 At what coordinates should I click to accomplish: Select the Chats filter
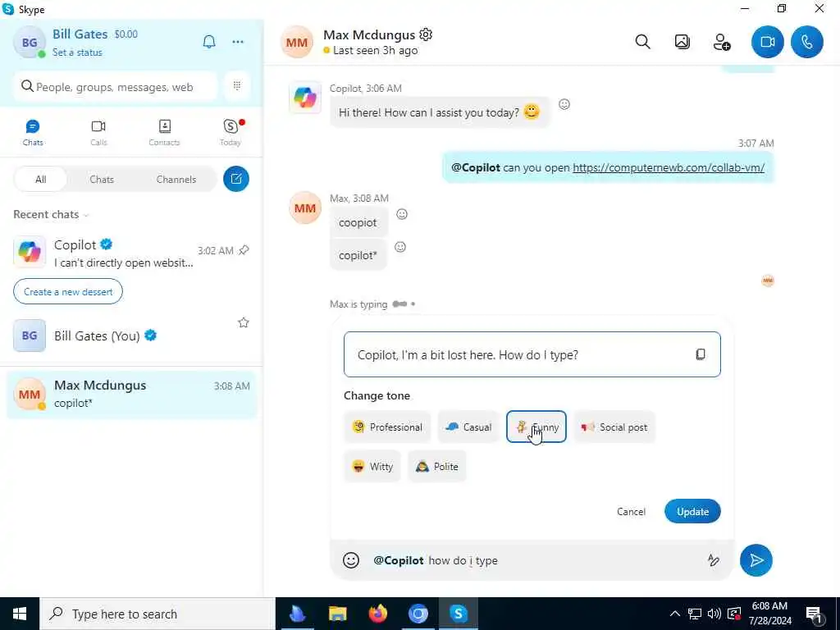pos(102,180)
